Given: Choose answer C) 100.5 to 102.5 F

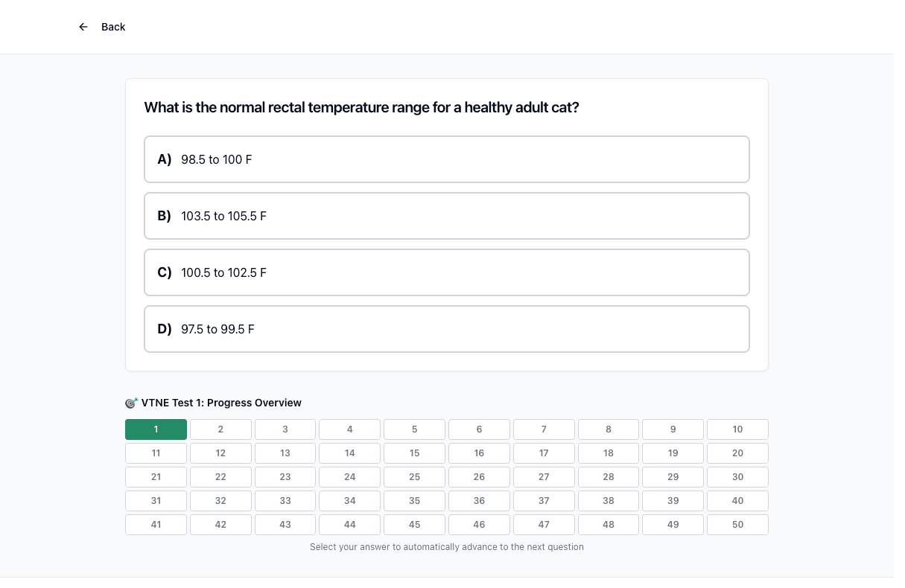Looking at the screenshot, I should pyautogui.click(x=447, y=272).
